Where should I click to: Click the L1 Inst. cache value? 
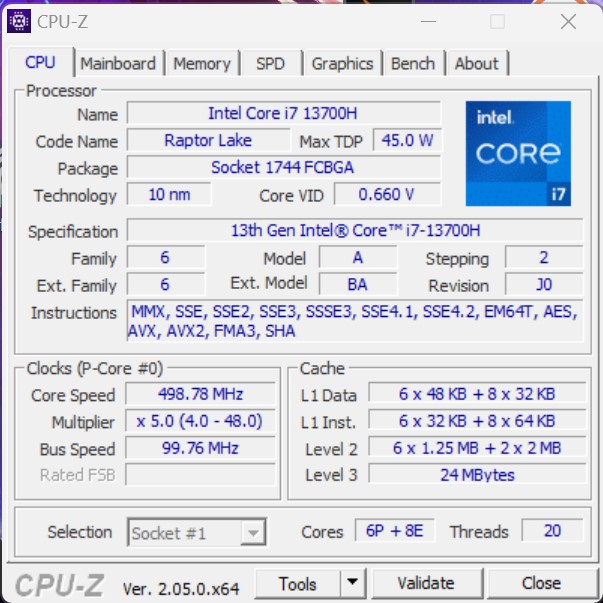click(x=477, y=421)
